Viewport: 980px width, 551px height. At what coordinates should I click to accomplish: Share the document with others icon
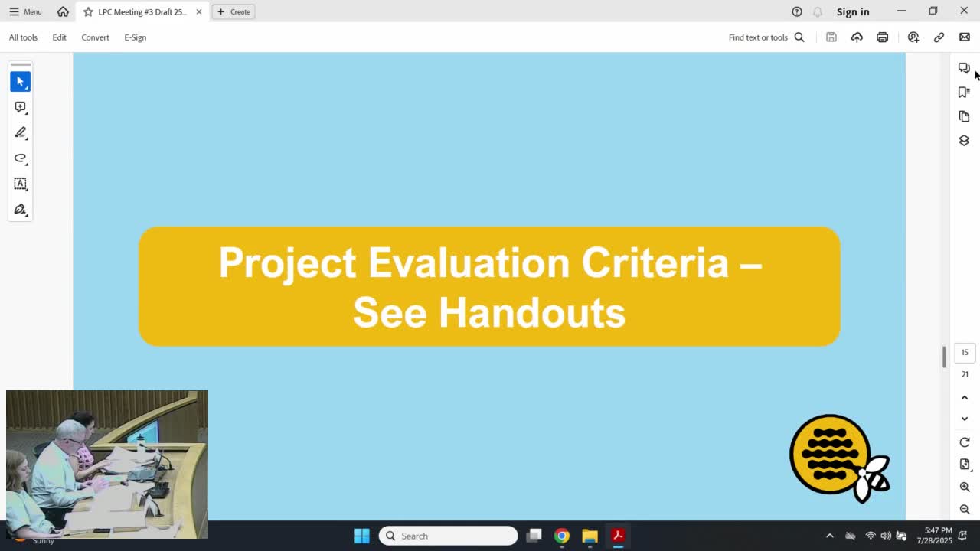pos(913,37)
